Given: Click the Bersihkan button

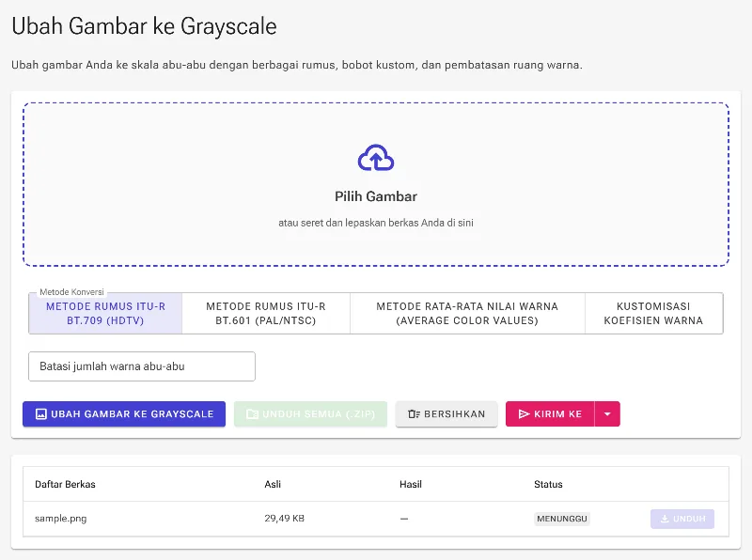Looking at the screenshot, I should (446, 413).
